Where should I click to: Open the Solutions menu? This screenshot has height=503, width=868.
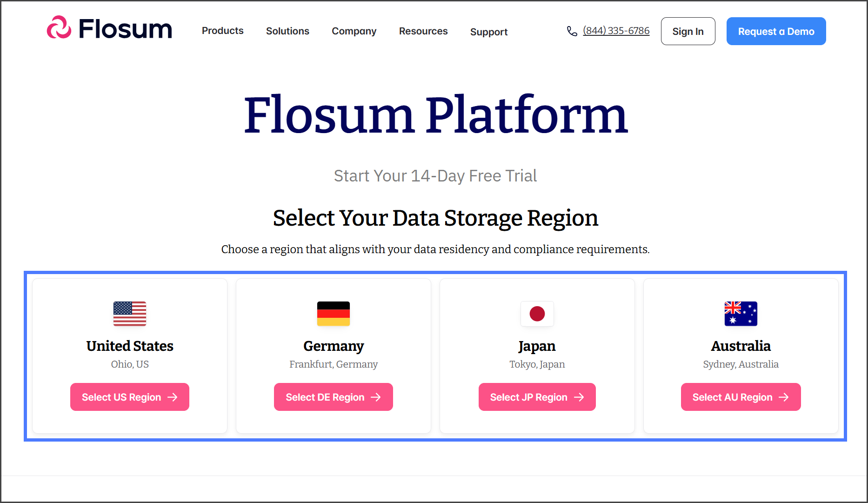pos(287,31)
